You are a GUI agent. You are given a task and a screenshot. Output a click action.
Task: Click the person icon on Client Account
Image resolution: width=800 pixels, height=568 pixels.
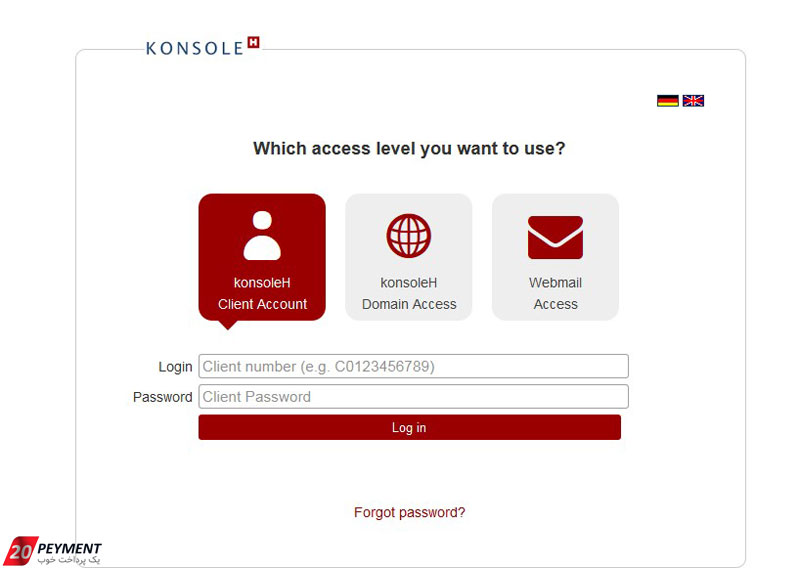262,236
